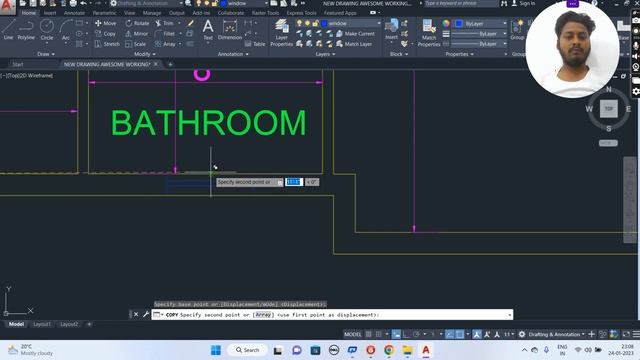
Task: Expand the Modify panel
Action: [x=145, y=54]
